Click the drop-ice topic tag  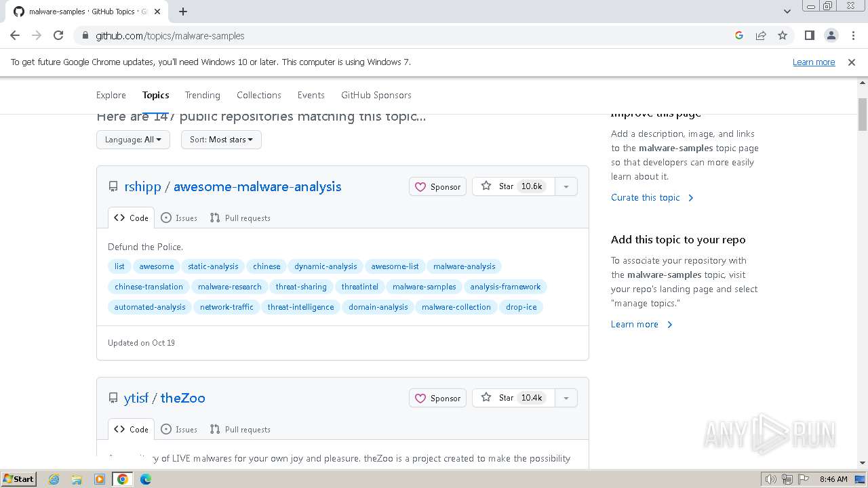[x=521, y=307]
